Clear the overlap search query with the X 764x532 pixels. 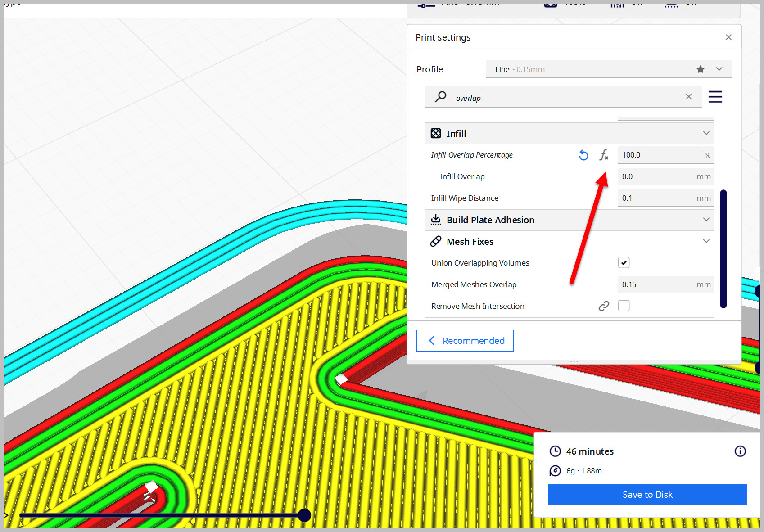[x=689, y=96]
